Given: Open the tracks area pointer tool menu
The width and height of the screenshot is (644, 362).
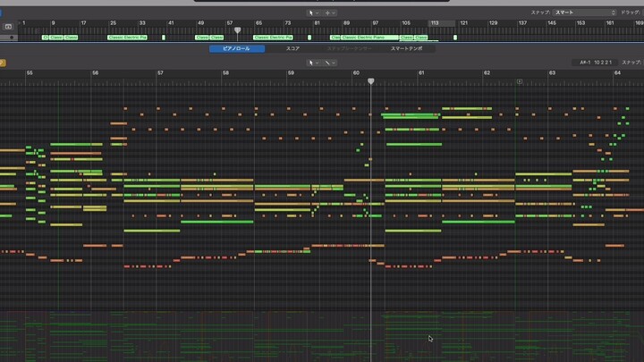Looking at the screenshot, I should coord(313,13).
